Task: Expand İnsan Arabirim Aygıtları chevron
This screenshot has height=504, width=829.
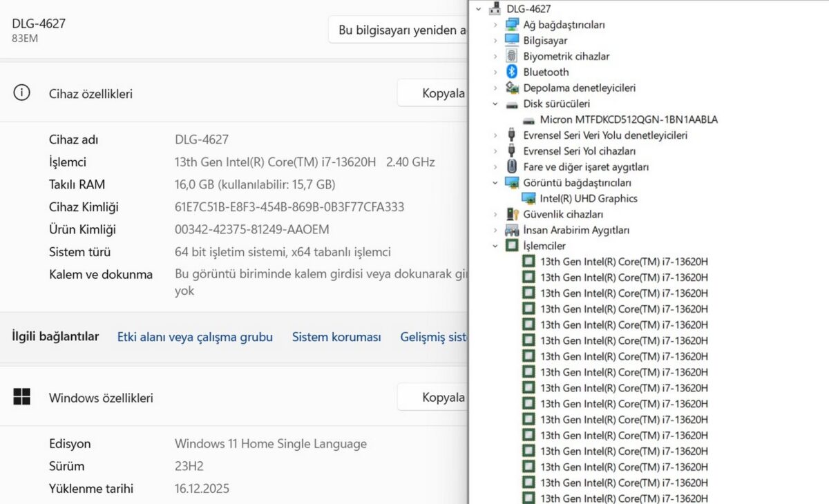Action: pyautogui.click(x=495, y=231)
